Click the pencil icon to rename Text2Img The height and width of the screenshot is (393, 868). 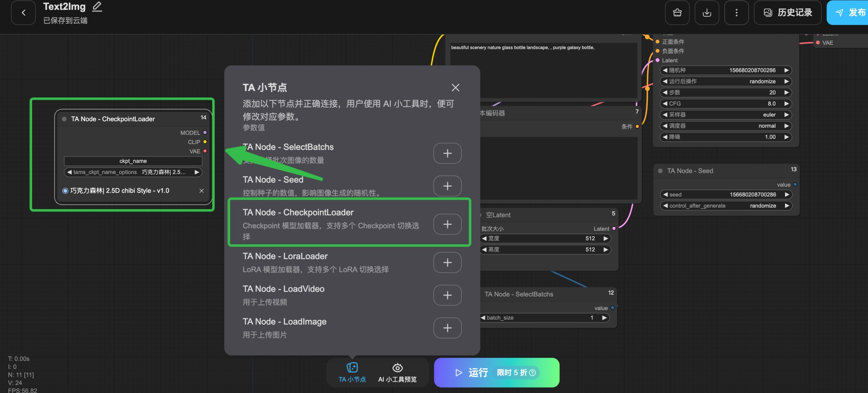(x=97, y=7)
